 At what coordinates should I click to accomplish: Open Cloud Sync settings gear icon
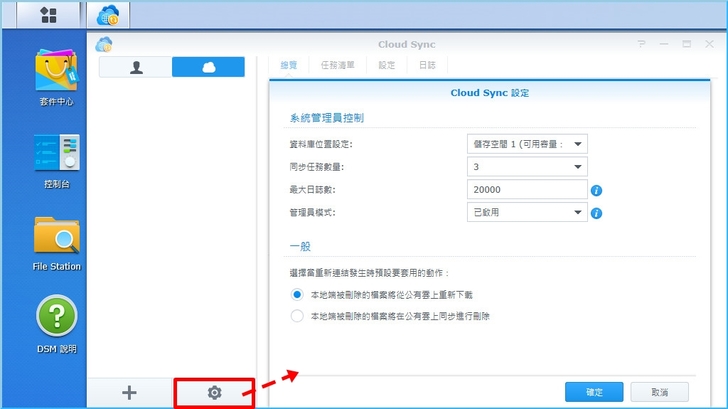click(214, 393)
